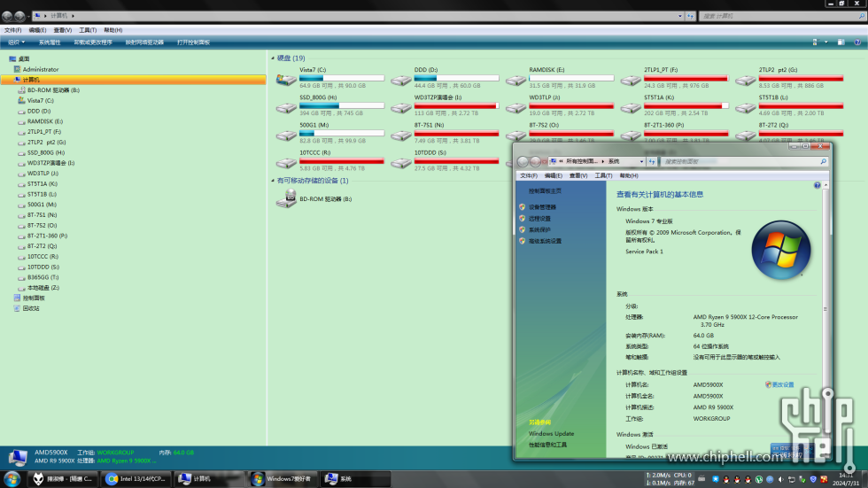Open Advanced system settings link

click(x=545, y=241)
